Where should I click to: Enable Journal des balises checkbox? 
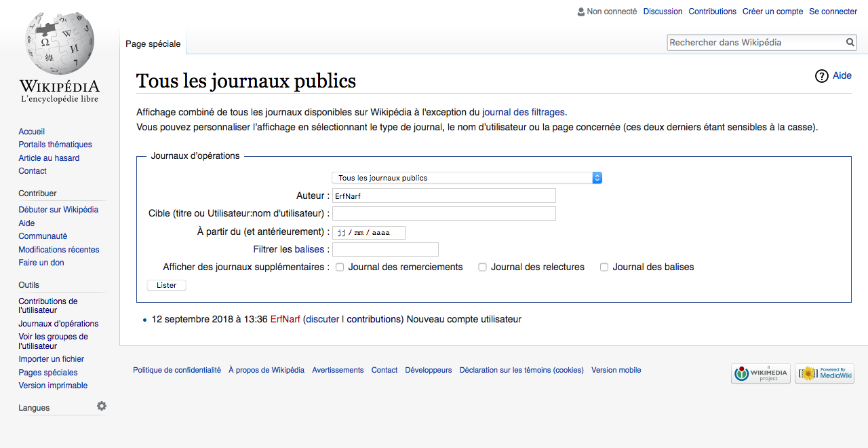click(604, 267)
